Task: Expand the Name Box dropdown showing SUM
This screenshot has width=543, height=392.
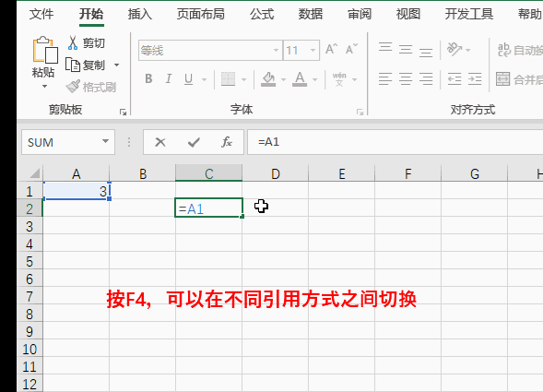Action: [x=105, y=142]
